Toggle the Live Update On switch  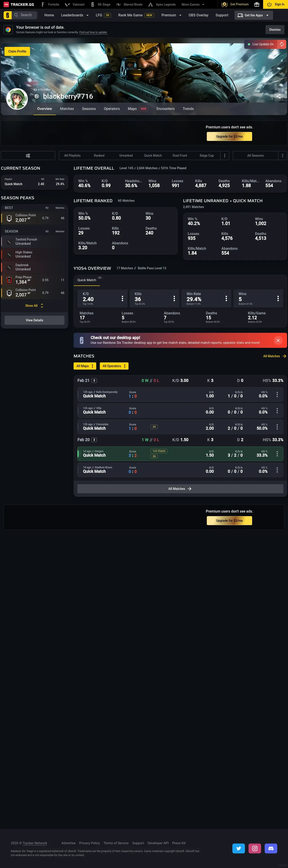261,44
